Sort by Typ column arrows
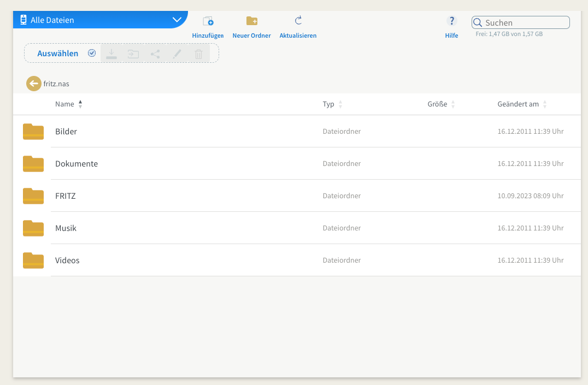Screen dimensions: 588x385 (340, 104)
